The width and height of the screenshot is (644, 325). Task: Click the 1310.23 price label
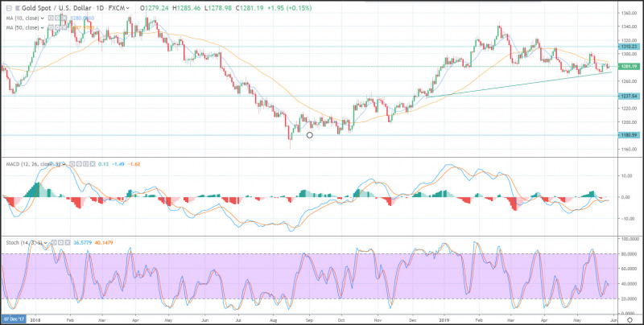[x=630, y=47]
